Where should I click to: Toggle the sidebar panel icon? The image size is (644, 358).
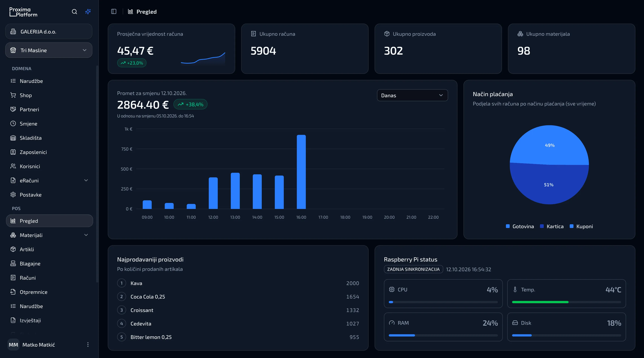[114, 11]
